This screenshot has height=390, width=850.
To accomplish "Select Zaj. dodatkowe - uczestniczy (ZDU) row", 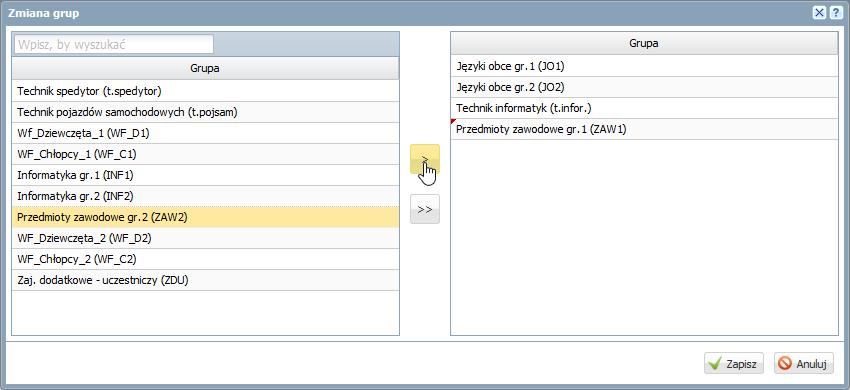I will [205, 281].
